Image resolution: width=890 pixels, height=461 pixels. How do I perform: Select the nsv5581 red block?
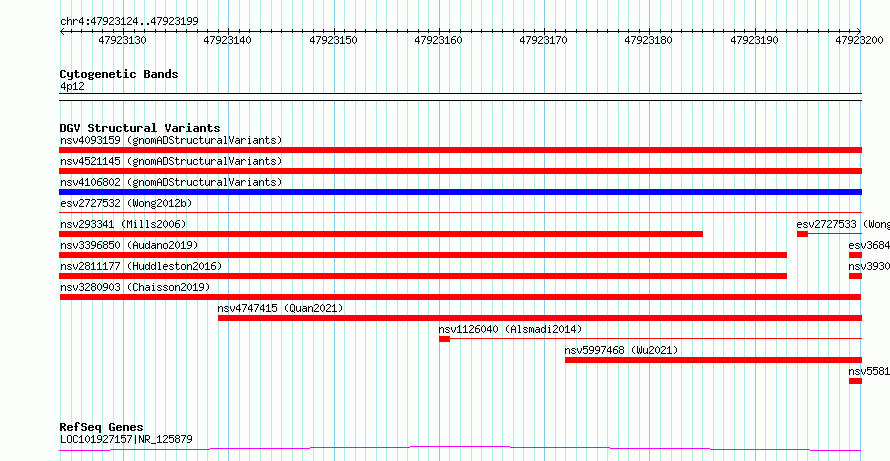(x=855, y=381)
